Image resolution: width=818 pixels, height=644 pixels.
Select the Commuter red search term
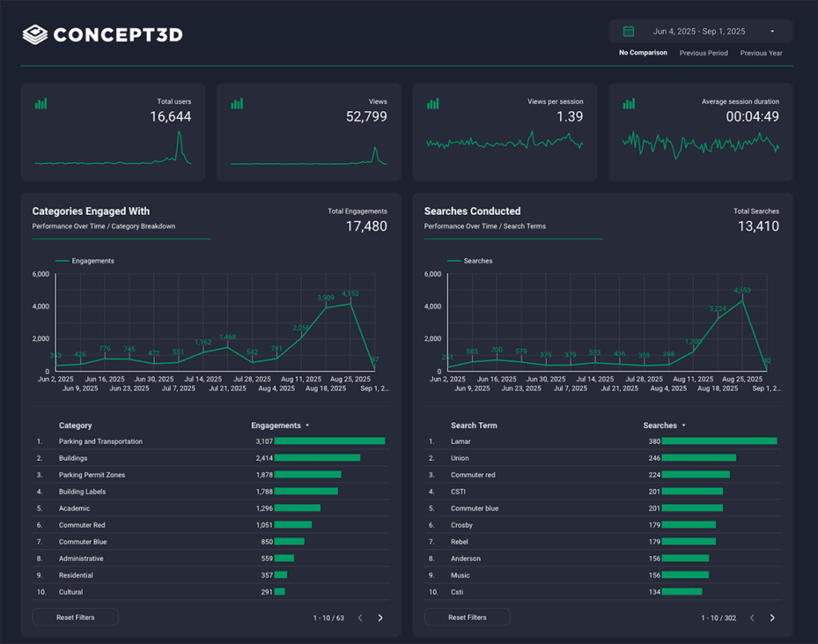point(473,475)
